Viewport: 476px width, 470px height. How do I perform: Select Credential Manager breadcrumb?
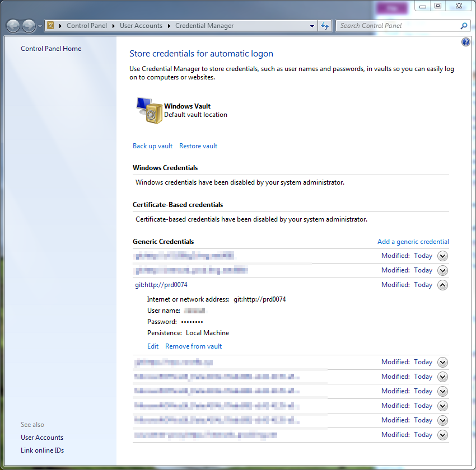click(x=204, y=26)
